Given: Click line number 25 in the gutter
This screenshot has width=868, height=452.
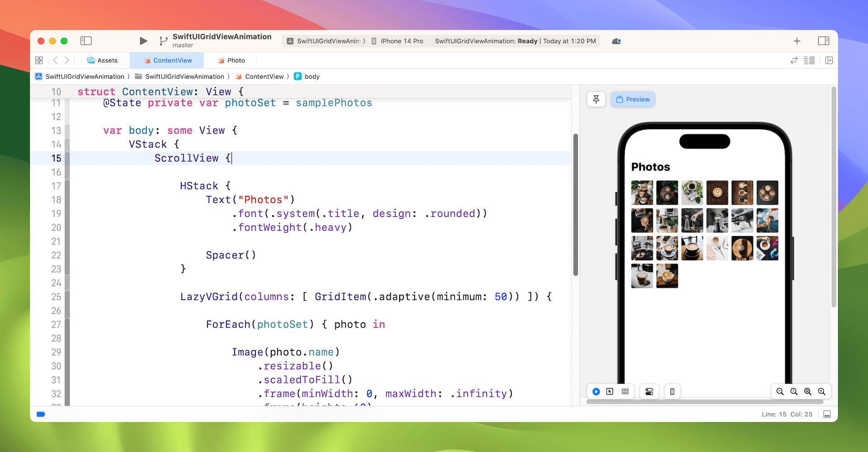Looking at the screenshot, I should click(56, 297).
